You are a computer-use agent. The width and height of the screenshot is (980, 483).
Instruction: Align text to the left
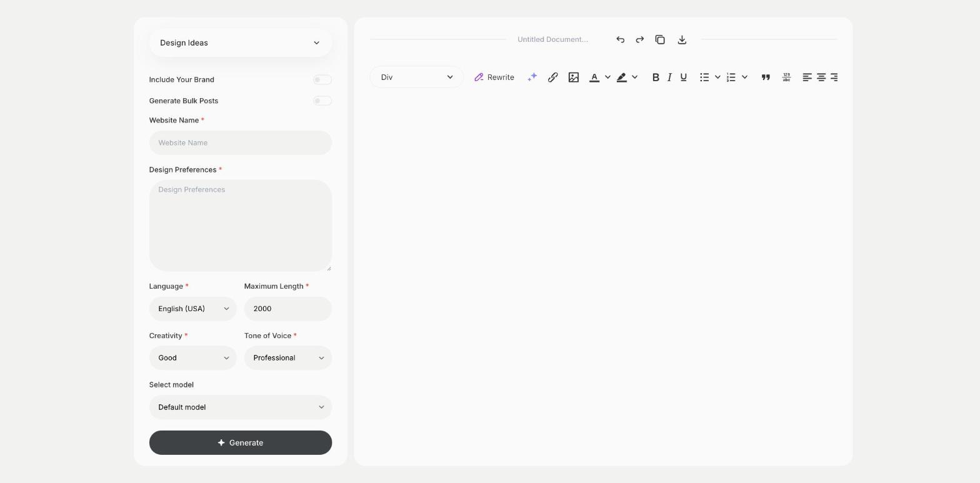pos(807,77)
